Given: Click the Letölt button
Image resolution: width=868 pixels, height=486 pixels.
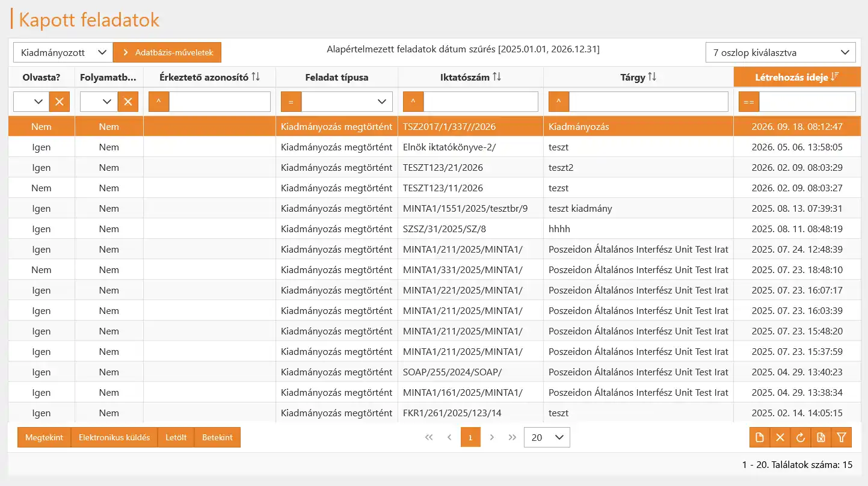Looking at the screenshot, I should [176, 437].
